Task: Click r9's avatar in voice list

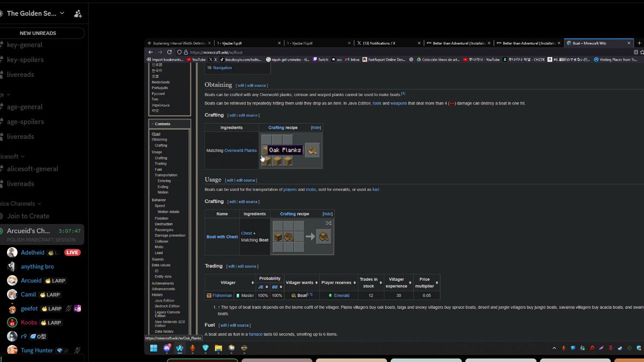Action: click(x=12, y=336)
